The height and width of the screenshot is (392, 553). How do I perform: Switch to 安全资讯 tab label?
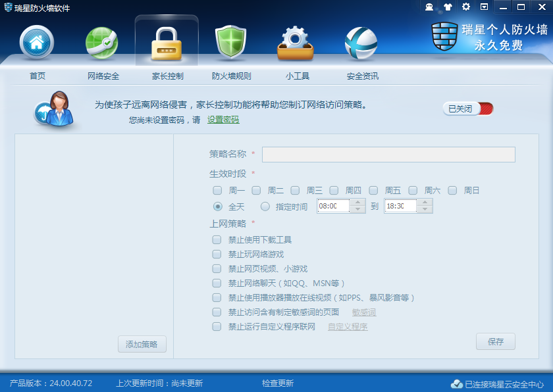click(x=363, y=76)
